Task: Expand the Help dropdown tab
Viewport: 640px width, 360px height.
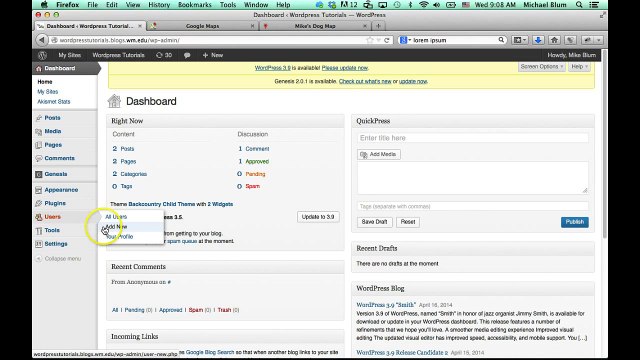Action: pyautogui.click(x=579, y=67)
